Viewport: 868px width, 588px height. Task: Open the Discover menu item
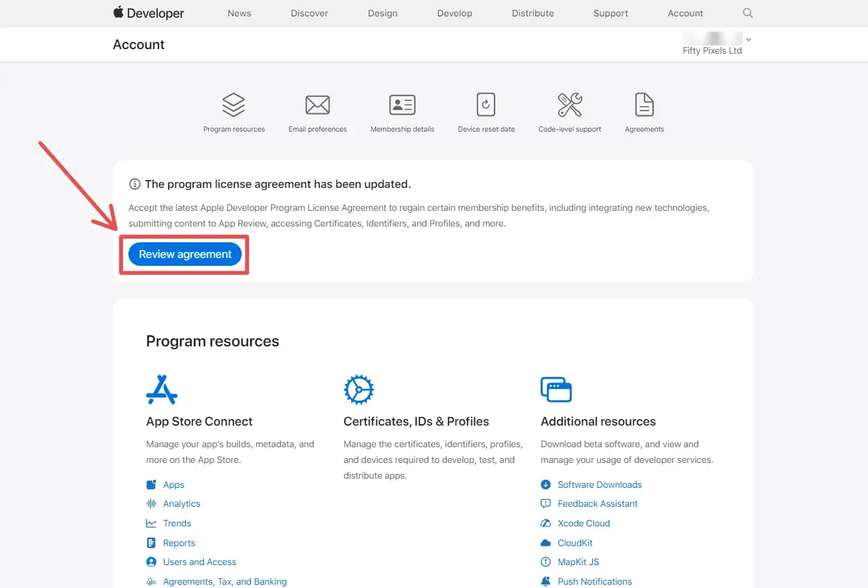pos(309,13)
